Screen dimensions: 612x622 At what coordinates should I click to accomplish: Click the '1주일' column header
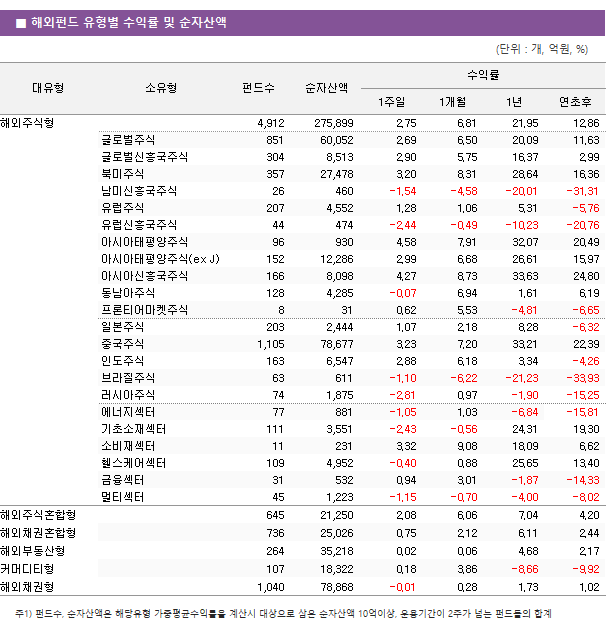[391, 102]
